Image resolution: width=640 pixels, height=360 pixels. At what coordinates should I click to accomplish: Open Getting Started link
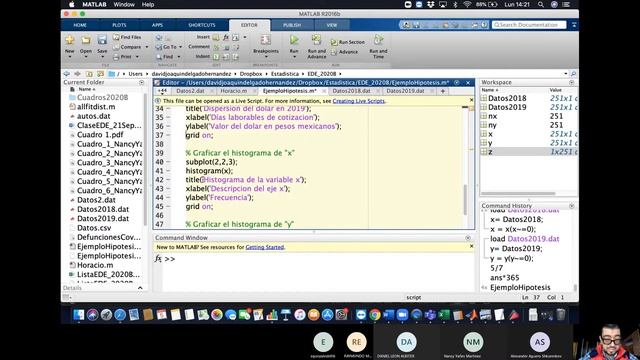(264, 247)
